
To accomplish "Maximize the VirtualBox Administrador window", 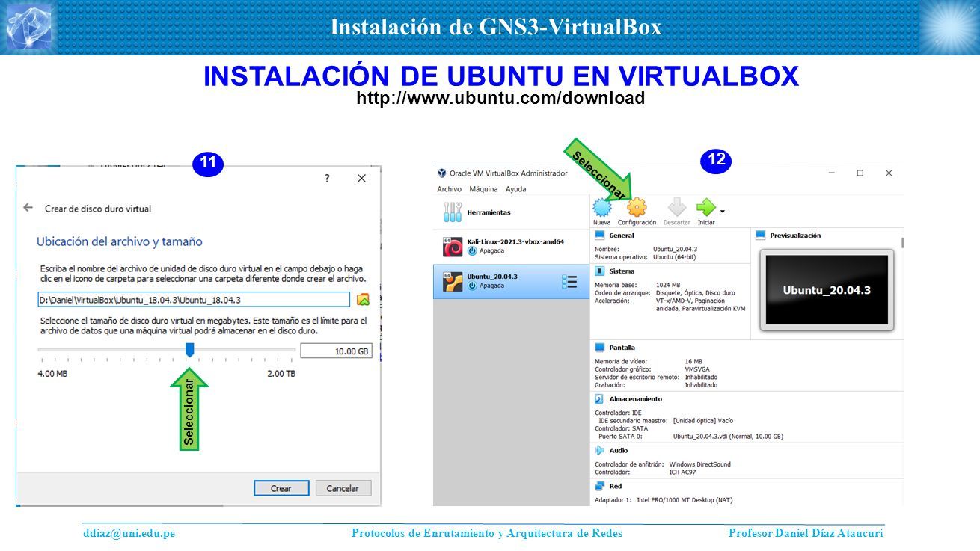I will click(x=860, y=173).
